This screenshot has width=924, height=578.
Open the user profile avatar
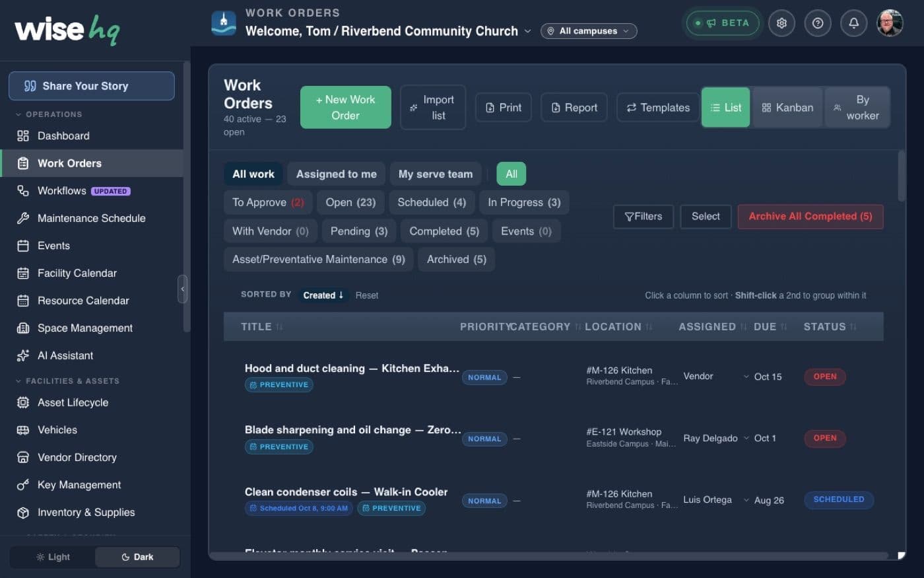pyautogui.click(x=890, y=23)
